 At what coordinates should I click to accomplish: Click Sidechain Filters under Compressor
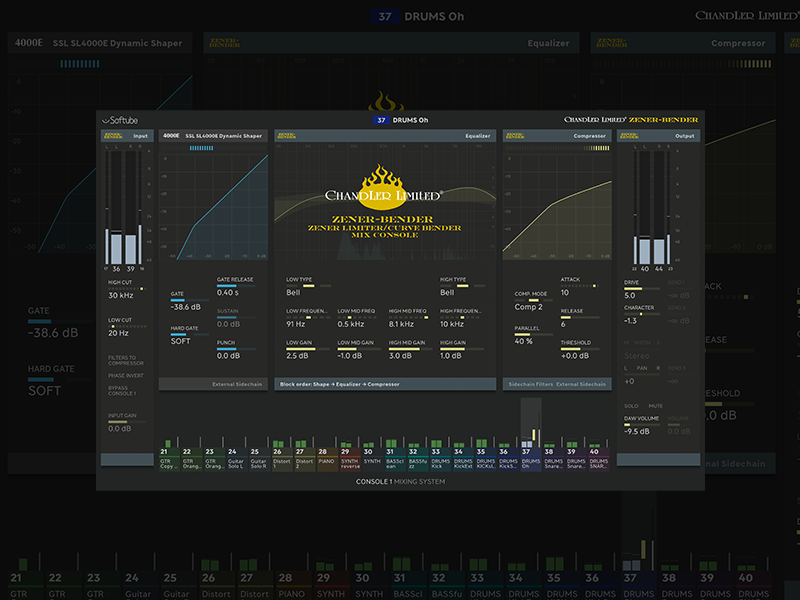point(529,384)
